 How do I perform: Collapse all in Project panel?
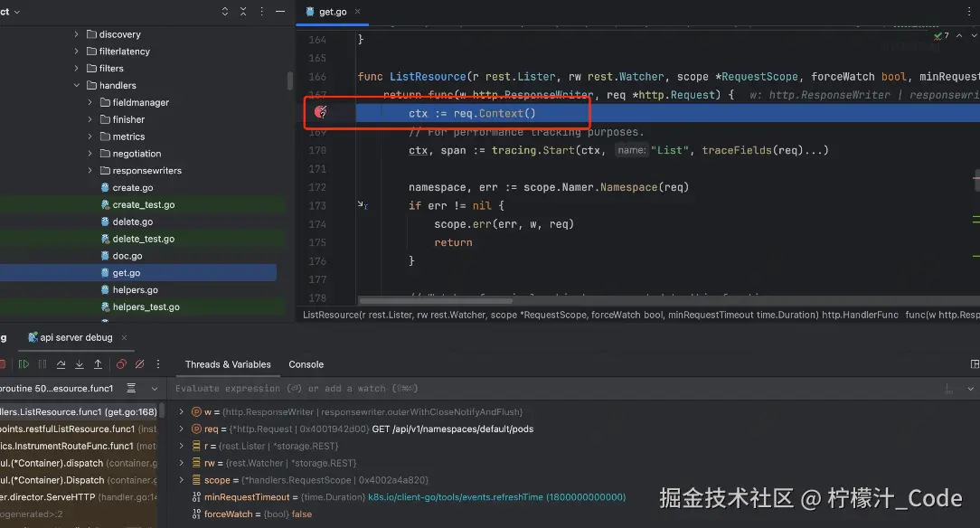click(243, 11)
